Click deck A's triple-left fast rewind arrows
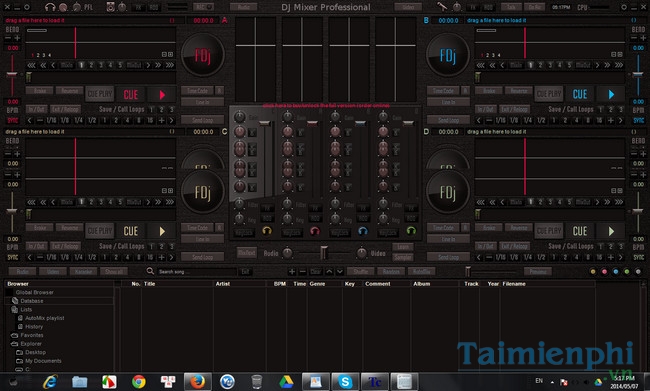 click(31, 66)
